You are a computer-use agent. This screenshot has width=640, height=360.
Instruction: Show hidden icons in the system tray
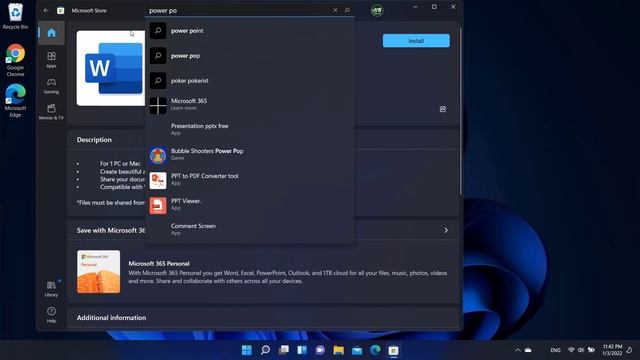pos(518,350)
